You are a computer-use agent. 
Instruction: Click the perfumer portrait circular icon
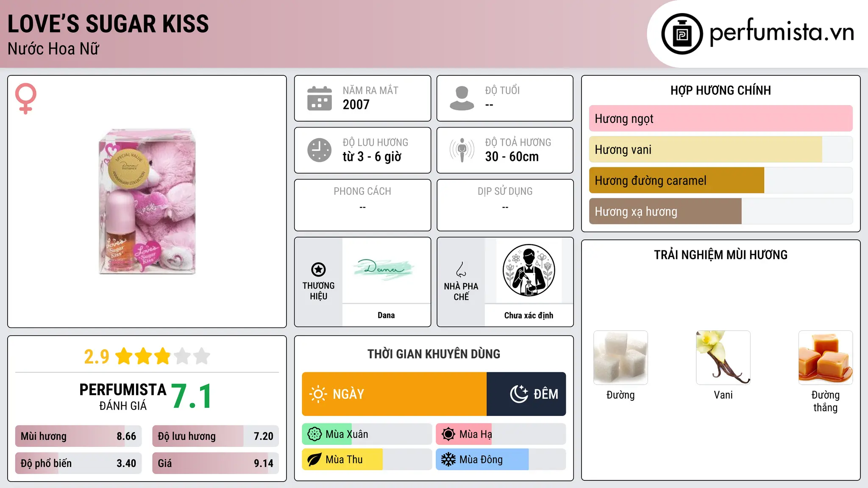(x=529, y=270)
